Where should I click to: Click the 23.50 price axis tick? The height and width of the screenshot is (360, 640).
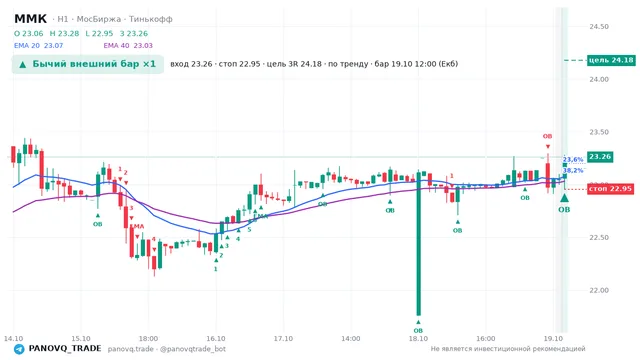tap(599, 132)
